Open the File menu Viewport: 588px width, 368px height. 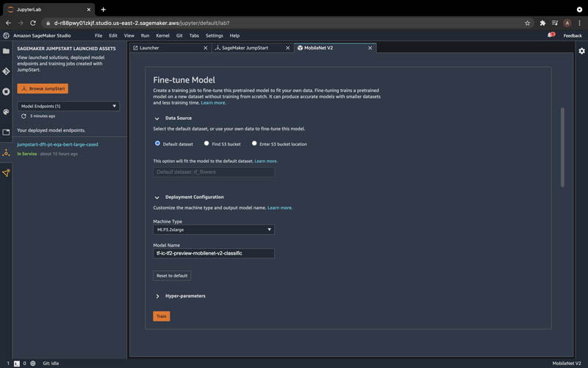[x=98, y=35]
